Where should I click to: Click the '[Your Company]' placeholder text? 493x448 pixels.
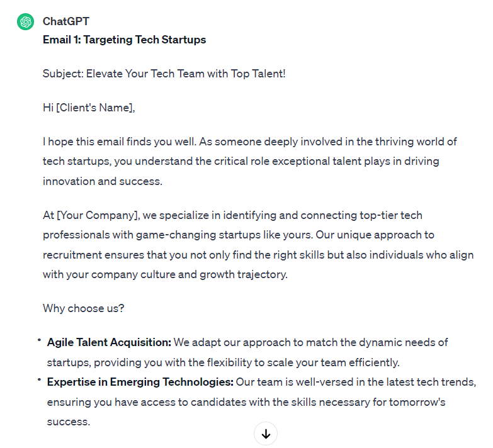coord(98,215)
